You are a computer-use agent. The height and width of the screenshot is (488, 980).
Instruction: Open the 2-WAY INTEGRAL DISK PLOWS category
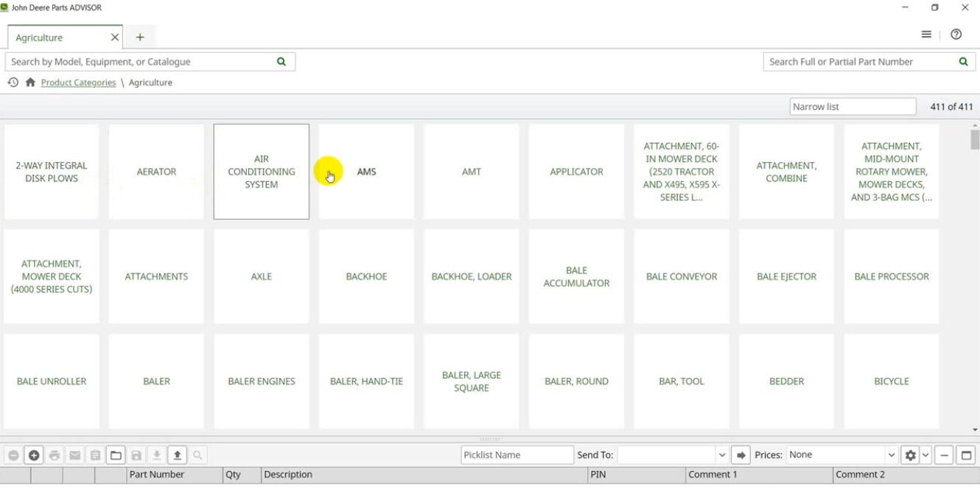52,172
